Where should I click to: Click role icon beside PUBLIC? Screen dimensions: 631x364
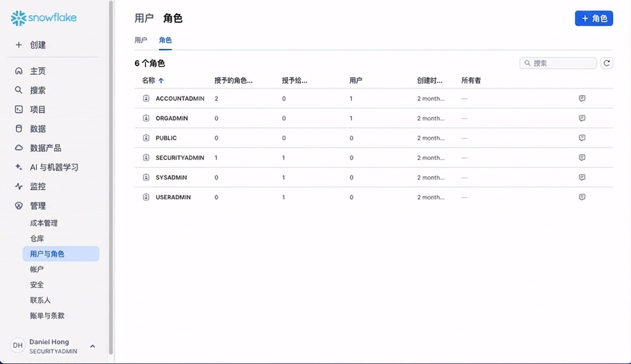[146, 138]
